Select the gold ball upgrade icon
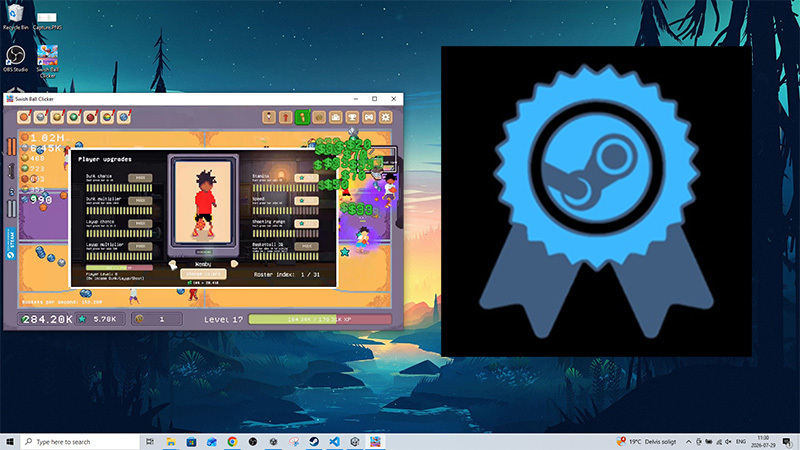 [x=57, y=117]
